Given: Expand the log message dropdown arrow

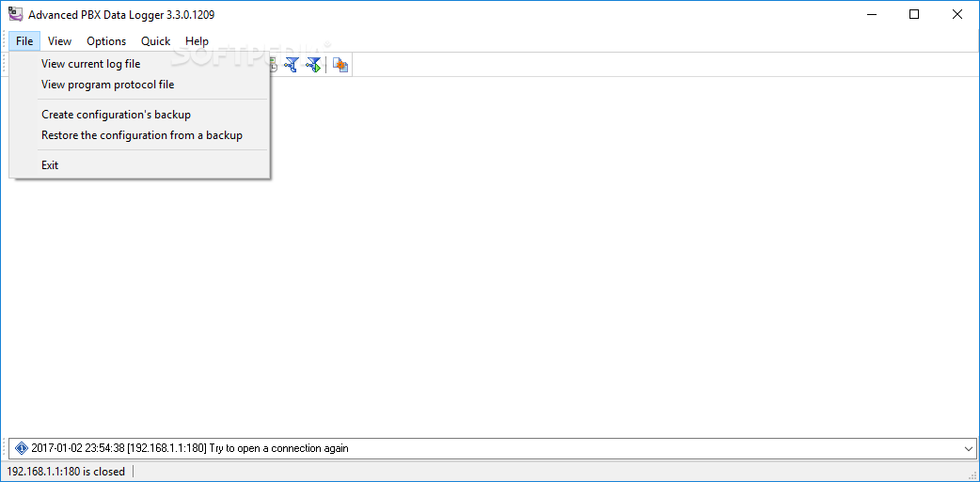Looking at the screenshot, I should click(969, 447).
